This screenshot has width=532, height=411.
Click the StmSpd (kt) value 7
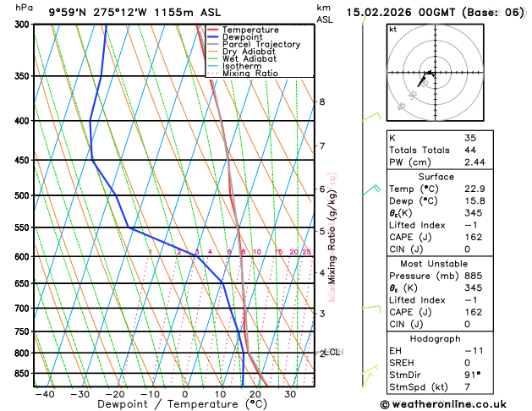(x=467, y=387)
